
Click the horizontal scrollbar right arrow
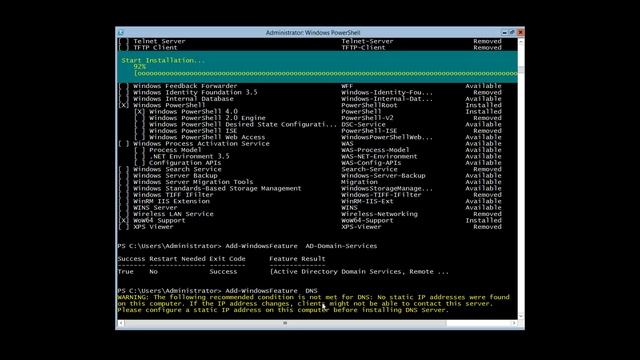pos(514,323)
